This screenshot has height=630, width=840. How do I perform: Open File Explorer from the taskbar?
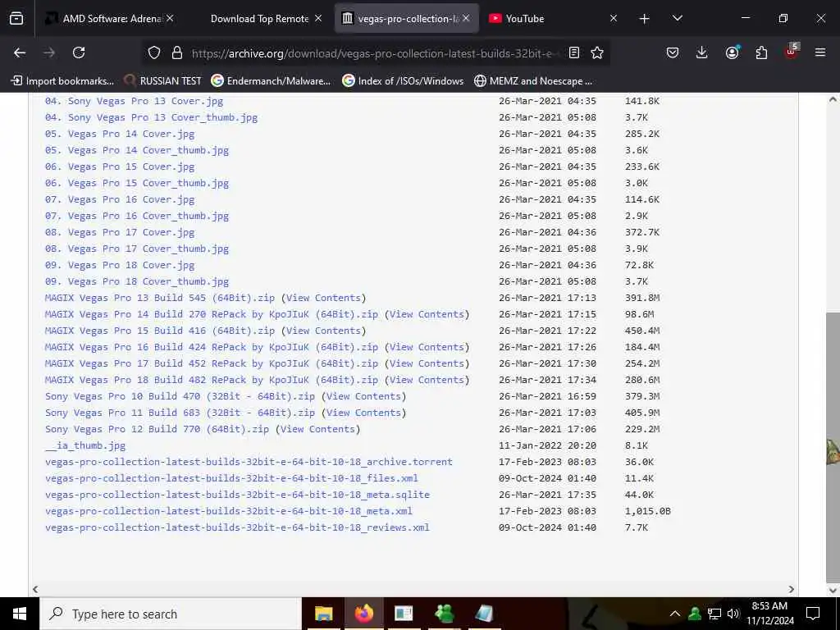pyautogui.click(x=323, y=614)
